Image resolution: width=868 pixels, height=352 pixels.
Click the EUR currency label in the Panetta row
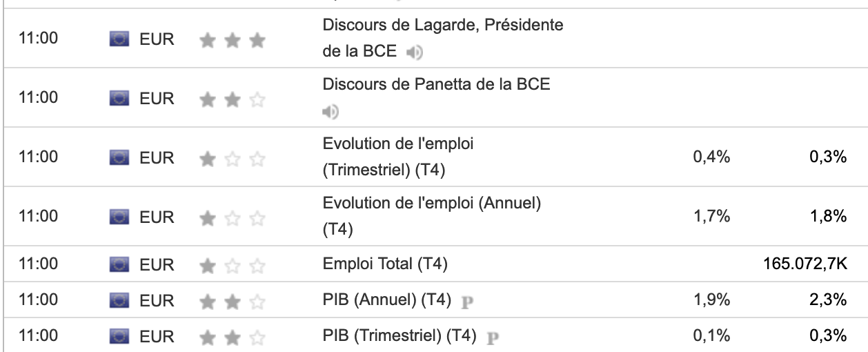pos(157,99)
